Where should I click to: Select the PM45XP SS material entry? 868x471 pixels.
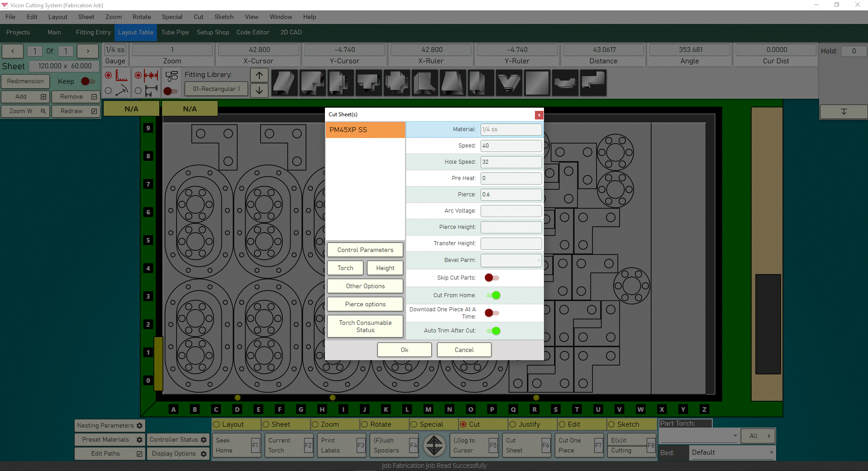click(x=365, y=130)
